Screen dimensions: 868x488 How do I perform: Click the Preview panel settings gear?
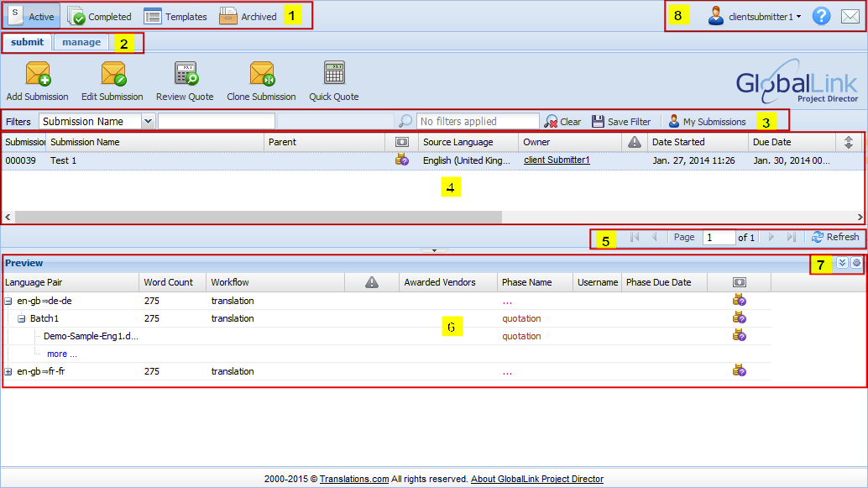[x=856, y=263]
